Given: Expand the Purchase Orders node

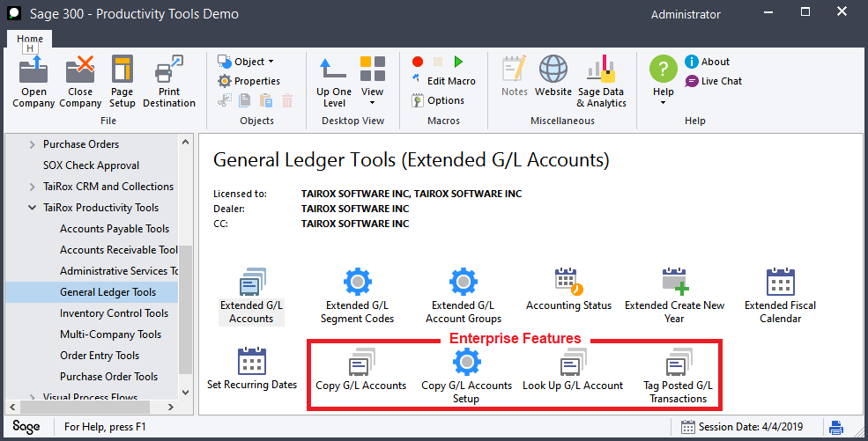Looking at the screenshot, I should (x=32, y=144).
